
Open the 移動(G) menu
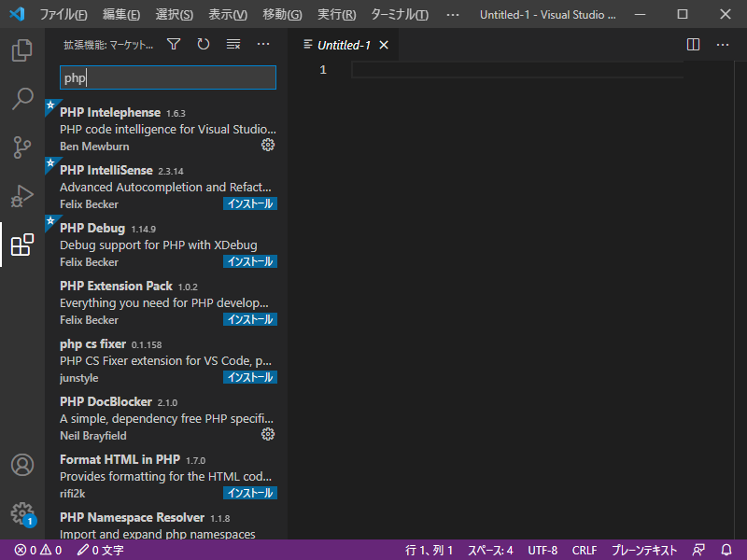(282, 14)
